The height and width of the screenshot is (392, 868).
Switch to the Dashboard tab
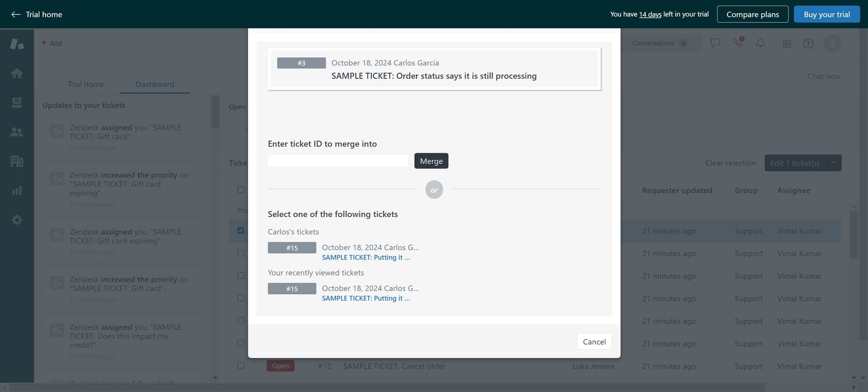point(154,84)
